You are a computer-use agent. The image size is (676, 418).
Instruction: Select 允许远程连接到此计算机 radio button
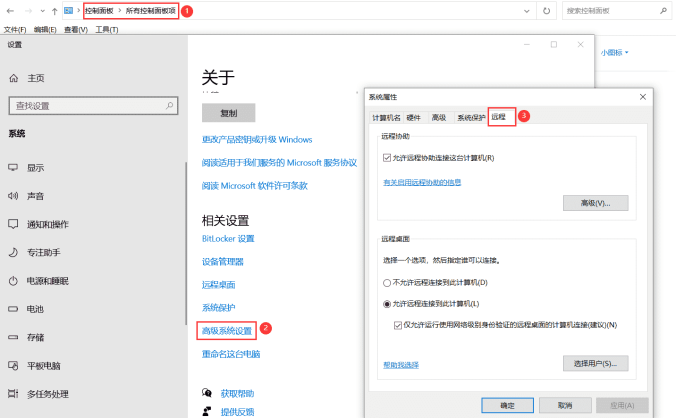click(x=387, y=304)
